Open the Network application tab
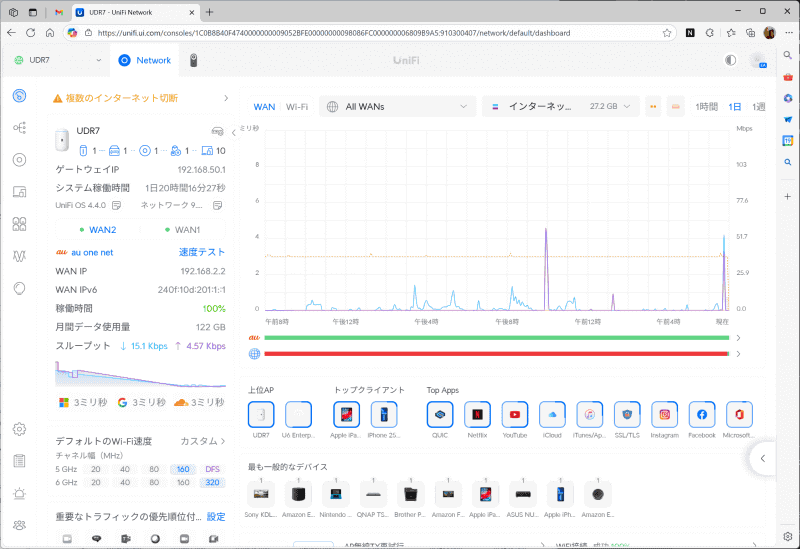The width and height of the screenshot is (800, 549). pyautogui.click(x=145, y=60)
